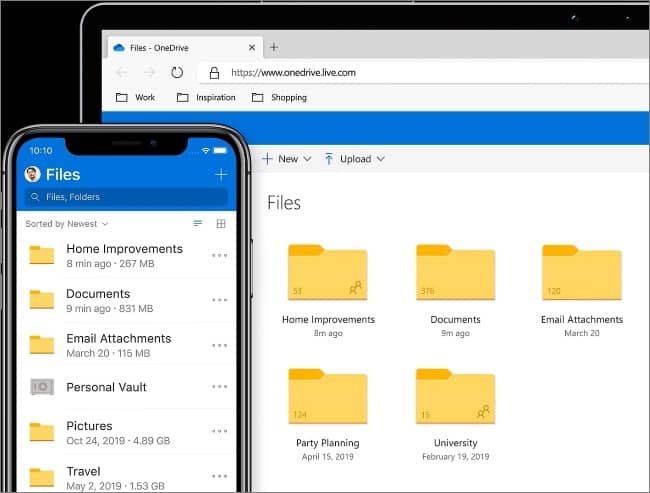Open Email Attachments folder thumbnail on web

(582, 272)
